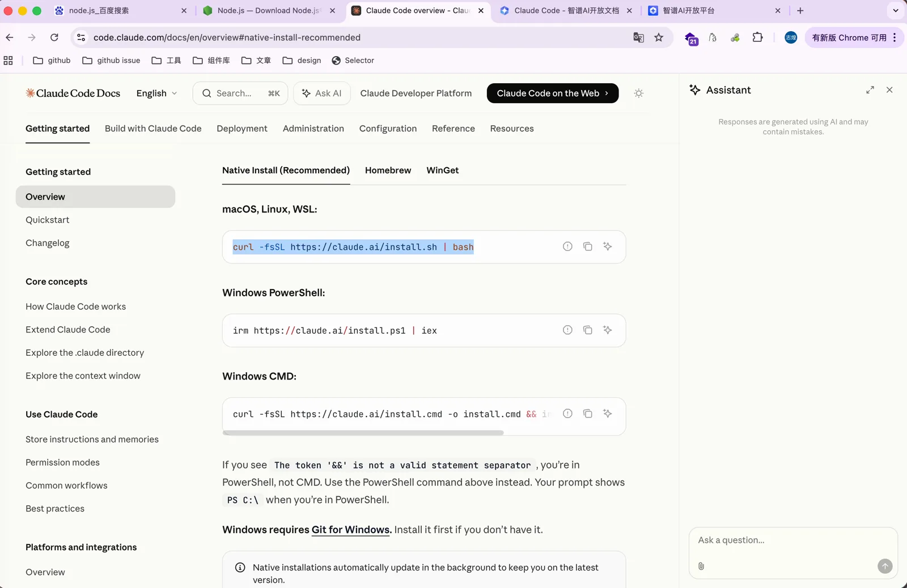Open the Changelog sidebar page
Viewport: 907px width, 588px height.
pos(48,243)
